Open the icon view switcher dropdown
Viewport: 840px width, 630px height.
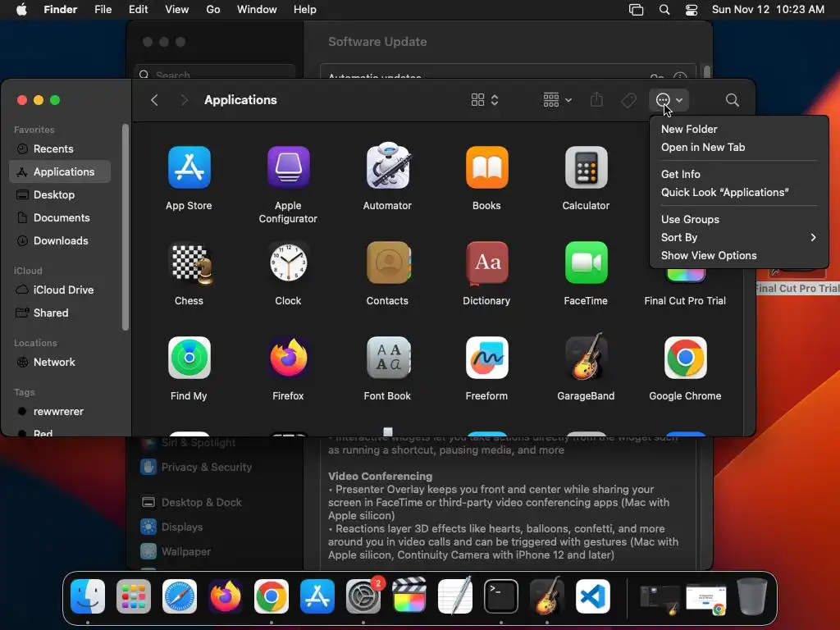coord(485,100)
